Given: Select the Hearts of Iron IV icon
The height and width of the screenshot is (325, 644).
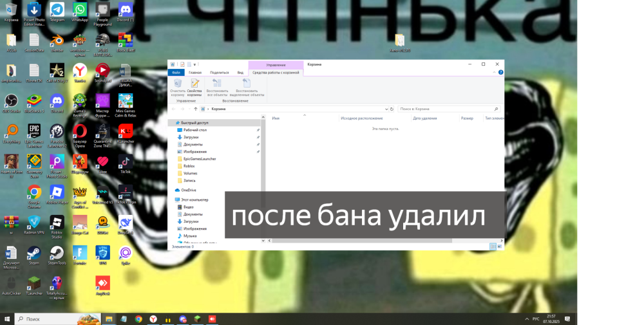Looking at the screenshot, I should (x=11, y=166).
